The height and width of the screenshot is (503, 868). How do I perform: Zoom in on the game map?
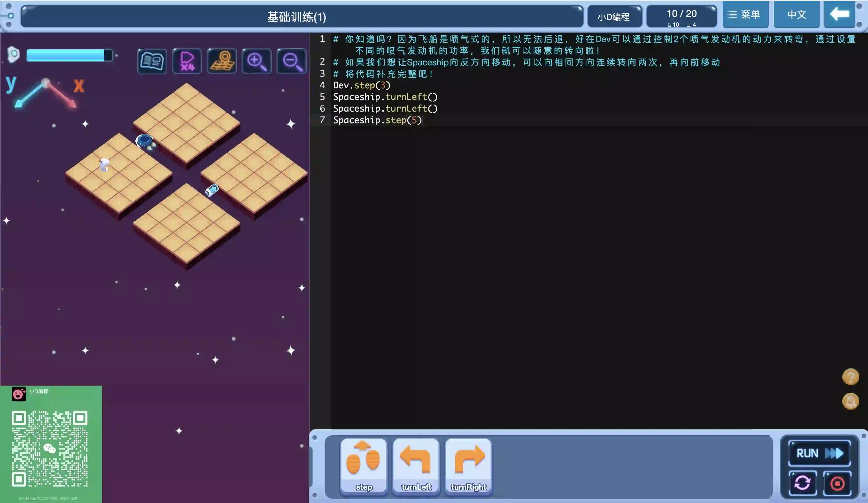(257, 61)
